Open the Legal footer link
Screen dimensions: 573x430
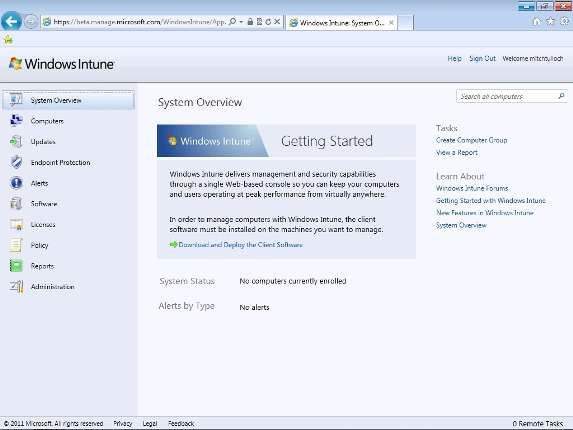tap(149, 423)
